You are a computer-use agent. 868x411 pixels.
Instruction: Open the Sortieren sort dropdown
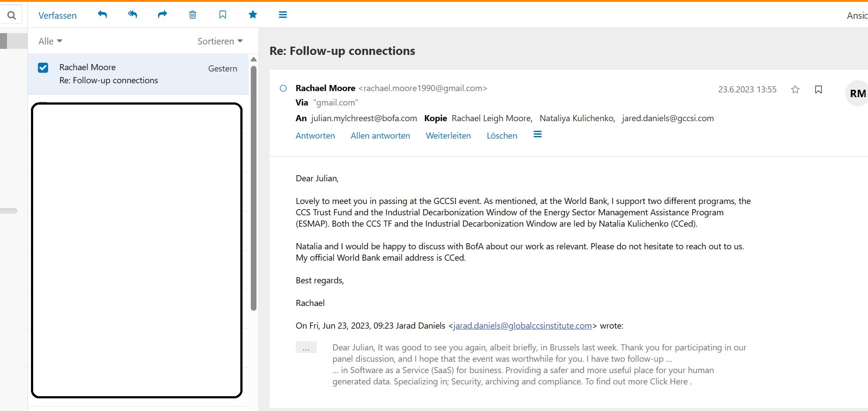click(x=220, y=41)
